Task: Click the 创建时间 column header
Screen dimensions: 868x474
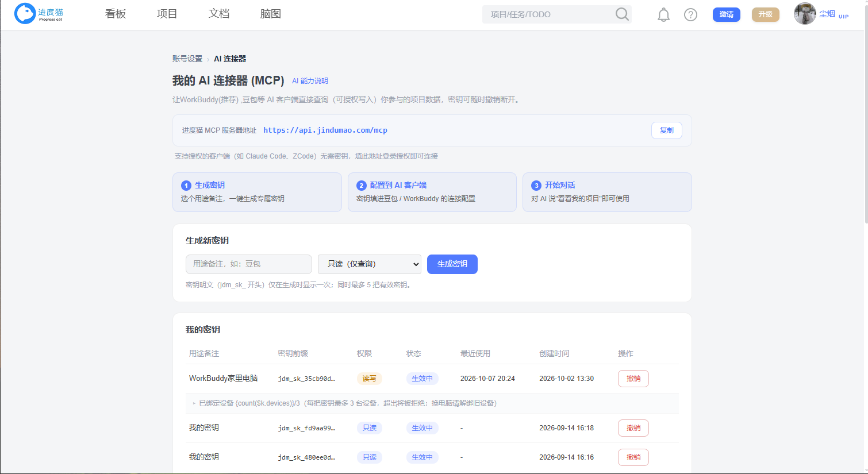Action: pyautogui.click(x=554, y=353)
